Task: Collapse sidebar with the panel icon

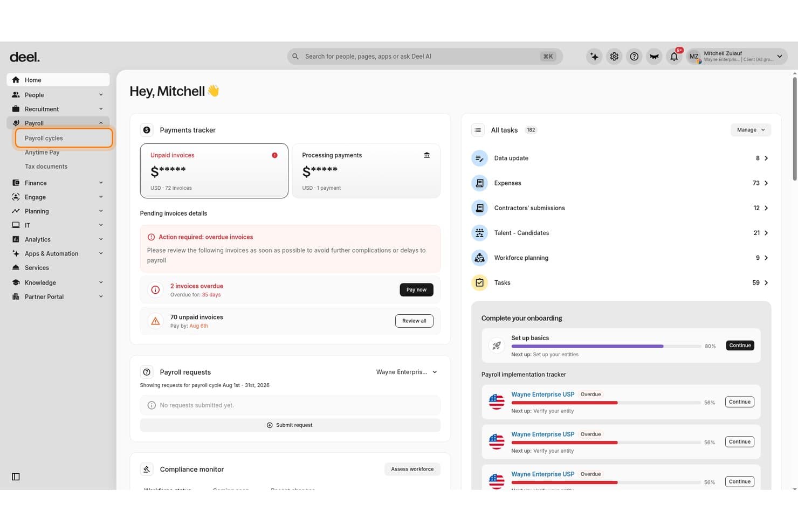Action: [16, 476]
